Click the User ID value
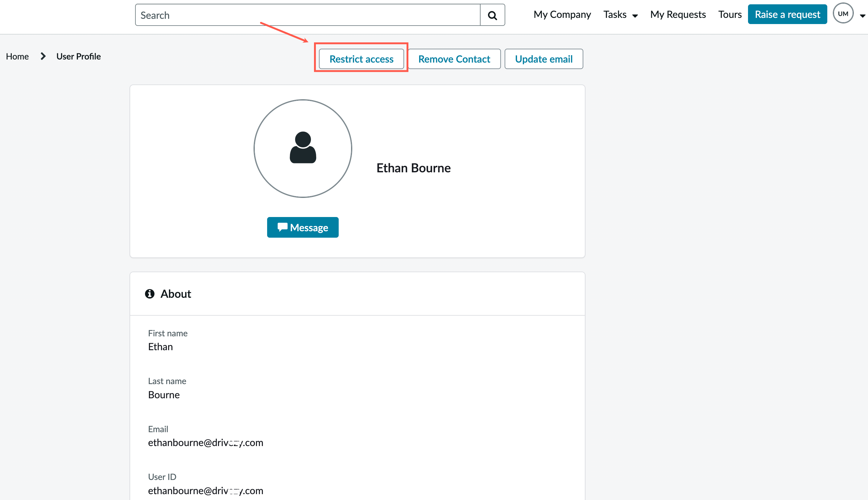This screenshot has width=868, height=500. pos(205,491)
